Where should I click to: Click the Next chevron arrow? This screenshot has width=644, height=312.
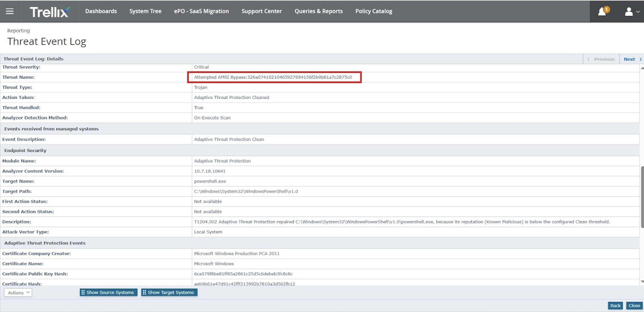point(640,59)
